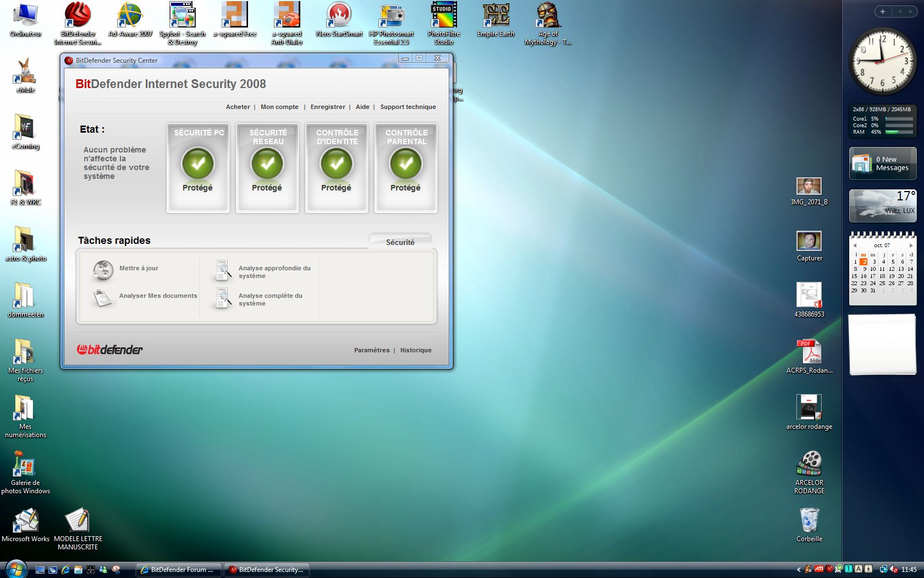Select the Ad-Aware 2007 desktop icon
924x578 pixels.
(130, 20)
